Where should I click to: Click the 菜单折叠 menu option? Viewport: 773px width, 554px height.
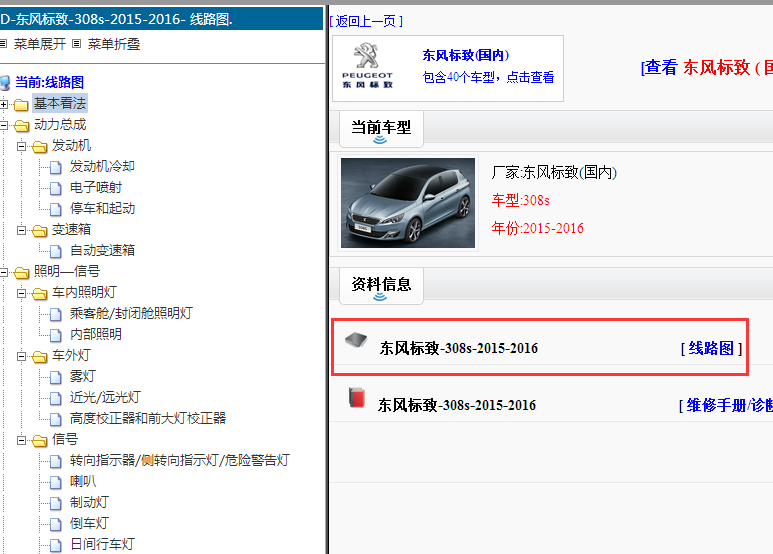pos(114,44)
